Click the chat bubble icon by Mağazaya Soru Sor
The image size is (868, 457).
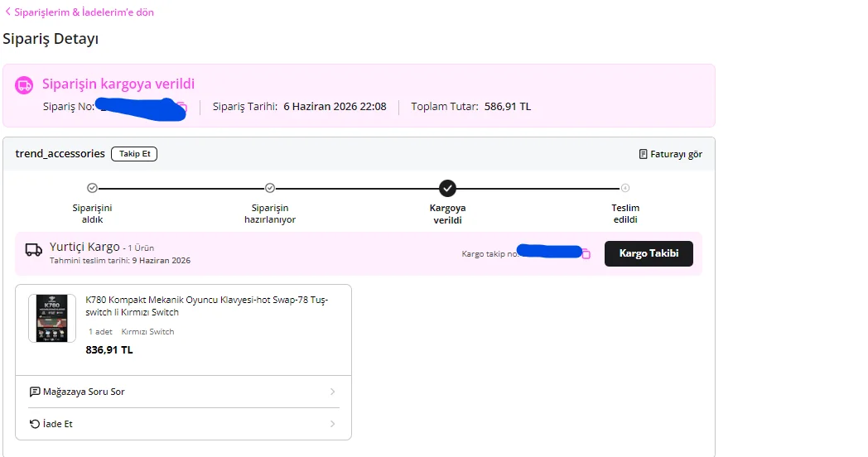pyautogui.click(x=34, y=392)
